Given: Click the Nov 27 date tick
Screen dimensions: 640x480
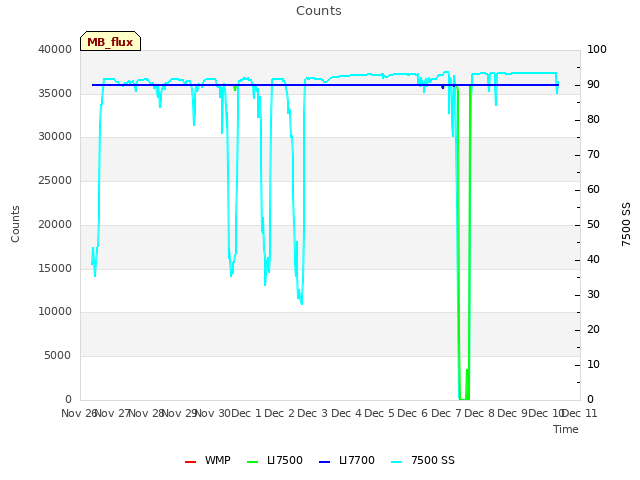Looking at the screenshot, I should [112, 413].
